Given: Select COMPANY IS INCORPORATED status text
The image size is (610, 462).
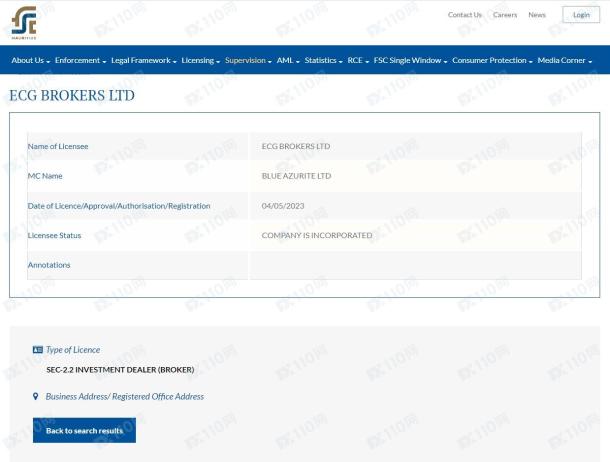Looking at the screenshot, I should pyautogui.click(x=317, y=235).
